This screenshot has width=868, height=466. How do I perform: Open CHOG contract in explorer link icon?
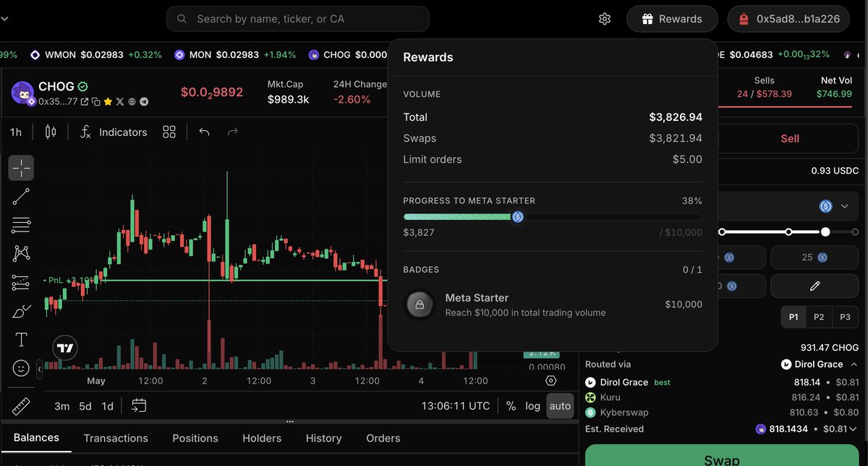85,102
